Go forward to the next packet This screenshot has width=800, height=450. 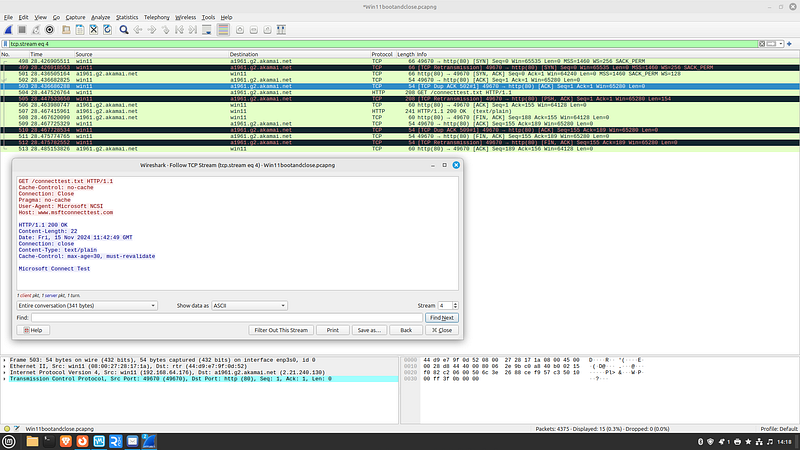coord(152,30)
